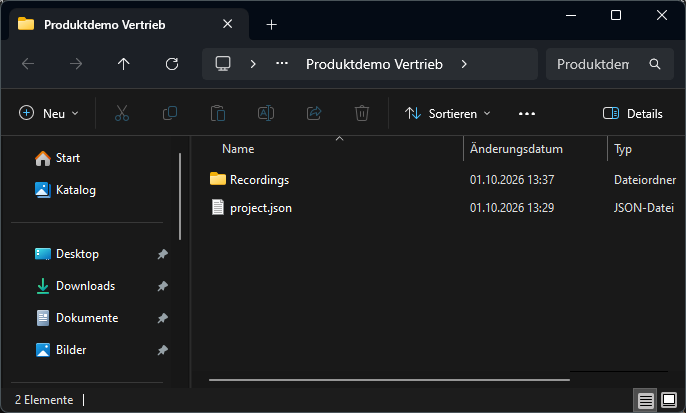Expand chevron after Produktdemo Vertrieb breadcrumb
The width and height of the screenshot is (686, 413).
coord(464,64)
